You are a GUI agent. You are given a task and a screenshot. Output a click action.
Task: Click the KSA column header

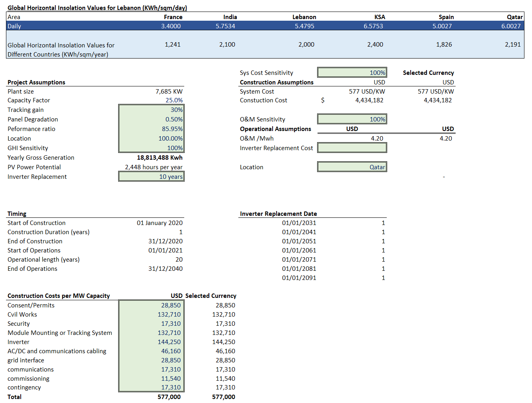(380, 17)
